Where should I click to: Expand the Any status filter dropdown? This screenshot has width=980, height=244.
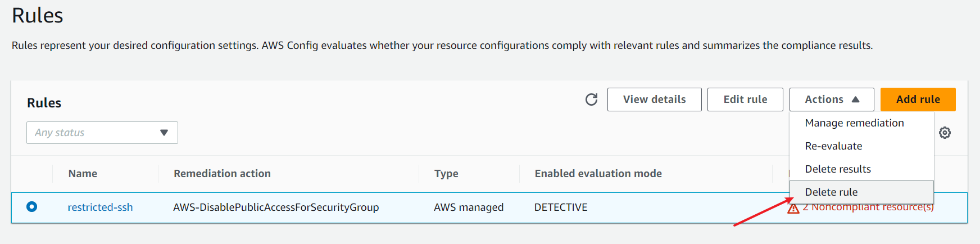102,133
